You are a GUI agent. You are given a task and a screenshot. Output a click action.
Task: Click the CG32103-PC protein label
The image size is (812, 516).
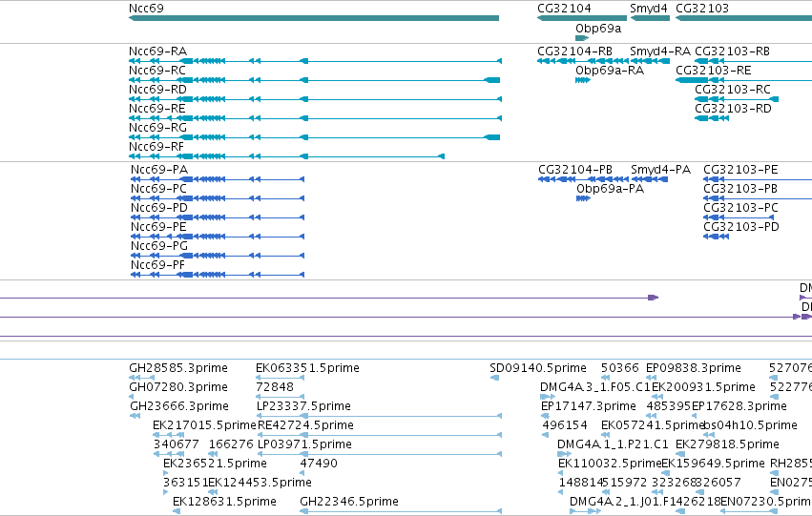(741, 208)
